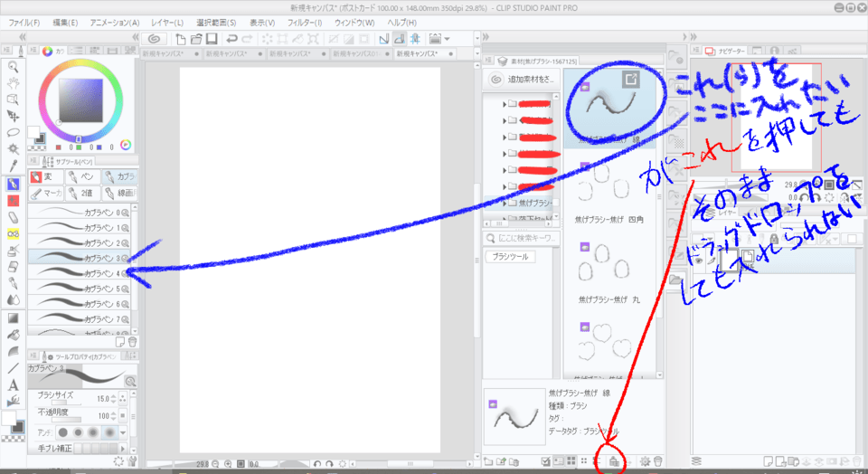Open anti-aliasing dropdown arrow
The height and width of the screenshot is (474, 868).
122,432
